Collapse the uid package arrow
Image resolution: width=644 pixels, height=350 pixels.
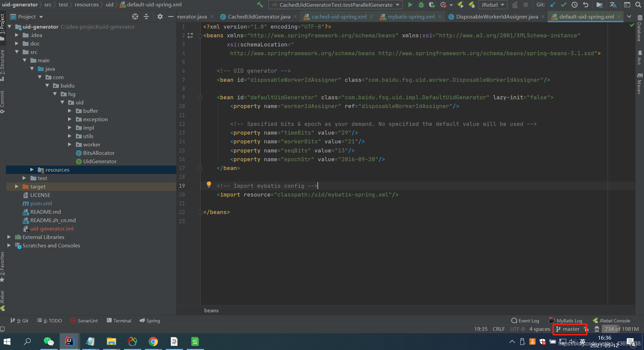[x=62, y=102]
